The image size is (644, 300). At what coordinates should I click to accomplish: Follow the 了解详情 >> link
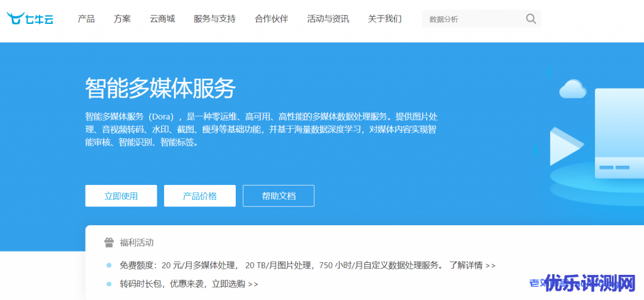pyautogui.click(x=472, y=265)
